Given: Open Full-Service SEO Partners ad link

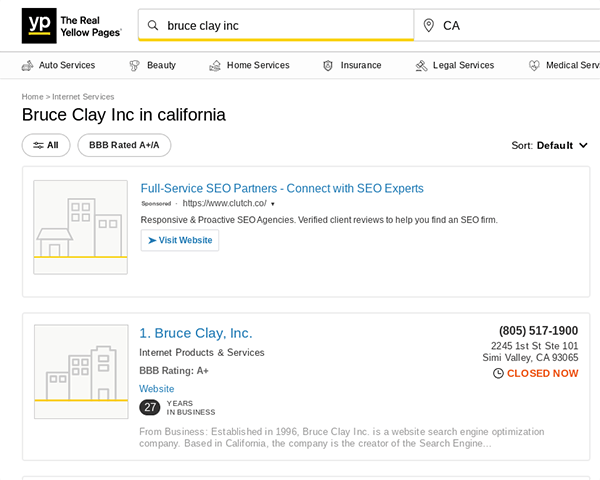Looking at the screenshot, I should (x=282, y=188).
